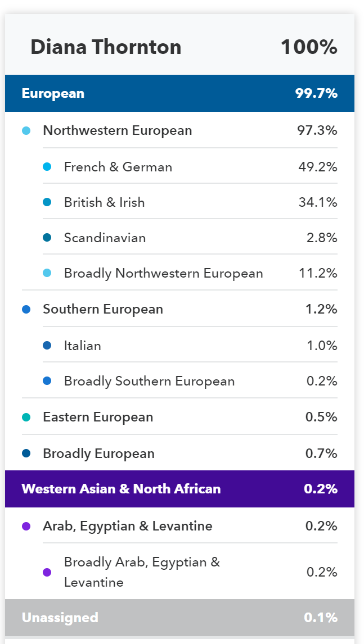Open the Southern European row

coord(179,309)
